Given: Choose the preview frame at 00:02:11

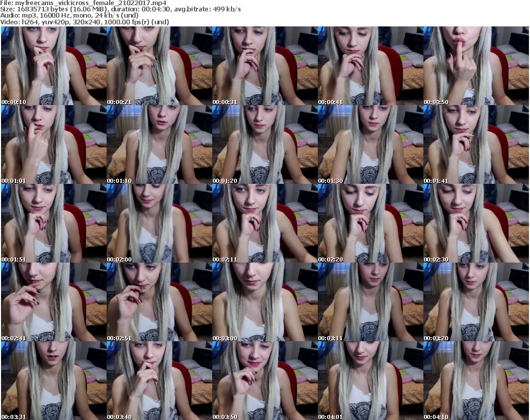Looking at the screenshot, I should [x=264, y=224].
